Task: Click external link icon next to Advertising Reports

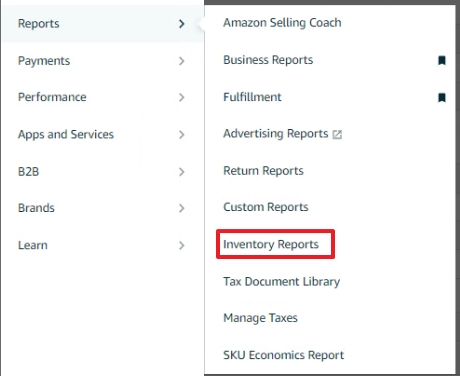Action: click(x=337, y=134)
